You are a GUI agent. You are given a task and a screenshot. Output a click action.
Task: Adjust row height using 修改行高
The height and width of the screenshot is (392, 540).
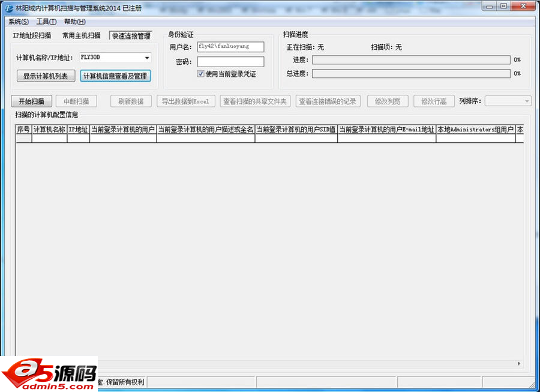point(433,101)
